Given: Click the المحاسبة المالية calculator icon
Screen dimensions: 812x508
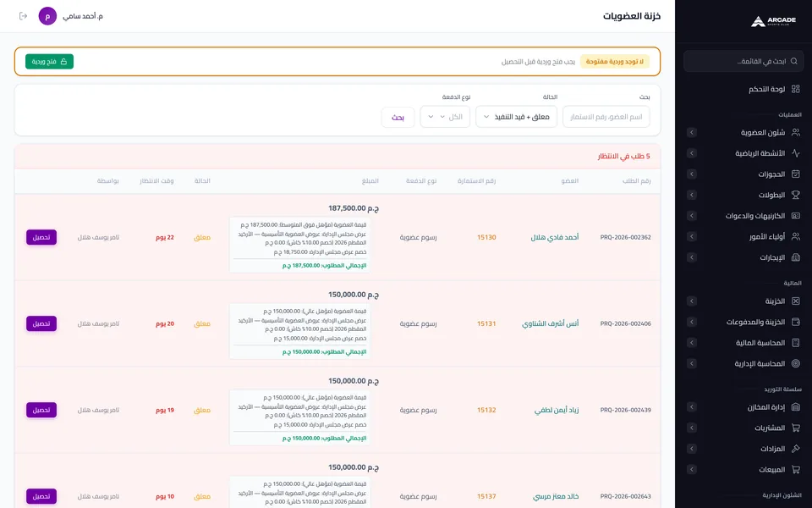Looking at the screenshot, I should click(796, 343).
